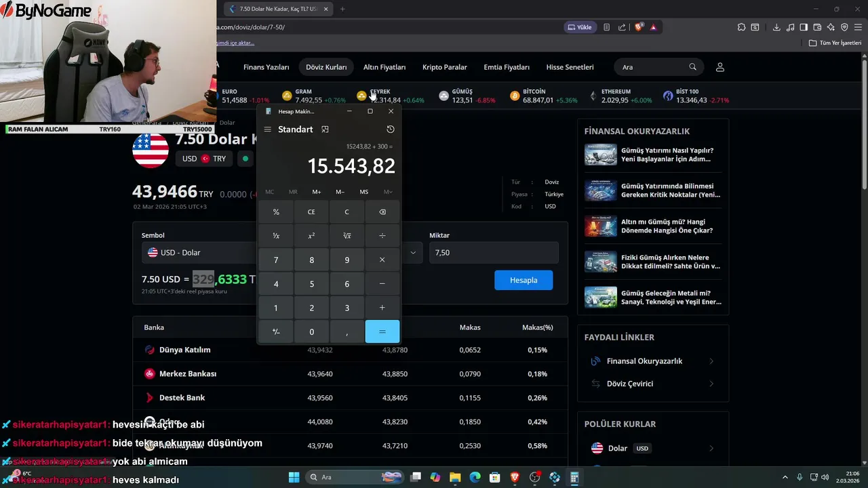Click the calculator plus key
Viewport: 868px width, 488px height.
(x=382, y=308)
